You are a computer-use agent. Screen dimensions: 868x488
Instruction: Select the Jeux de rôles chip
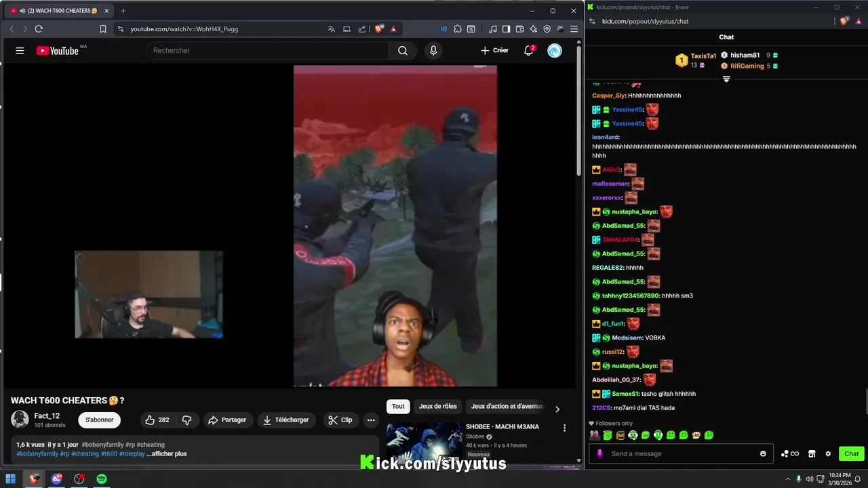pyautogui.click(x=437, y=407)
